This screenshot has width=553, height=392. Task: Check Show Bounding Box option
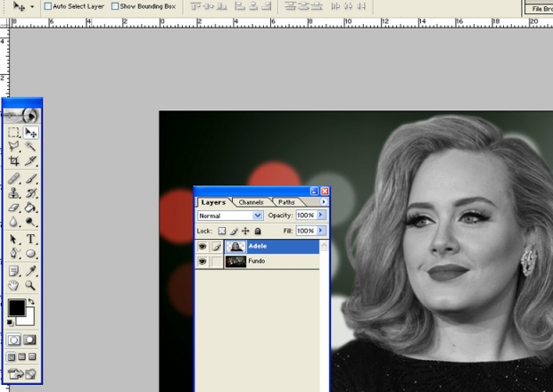coord(115,5)
